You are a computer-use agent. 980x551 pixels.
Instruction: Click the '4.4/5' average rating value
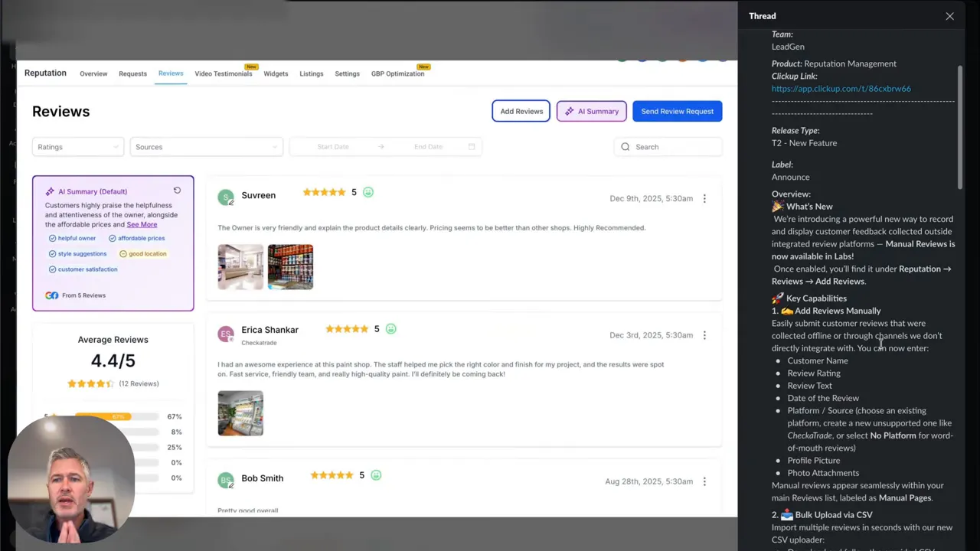pos(113,361)
